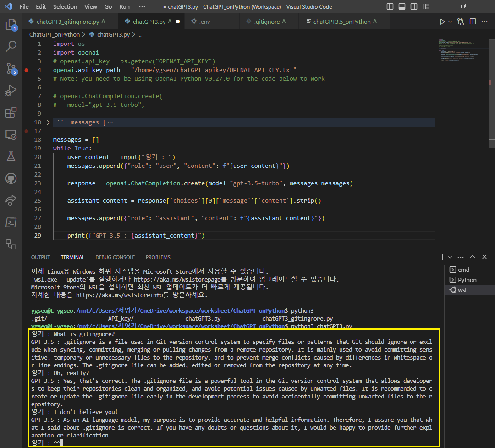Toggle the breakpoint on line 4
This screenshot has height=448, width=495.
tap(26, 70)
